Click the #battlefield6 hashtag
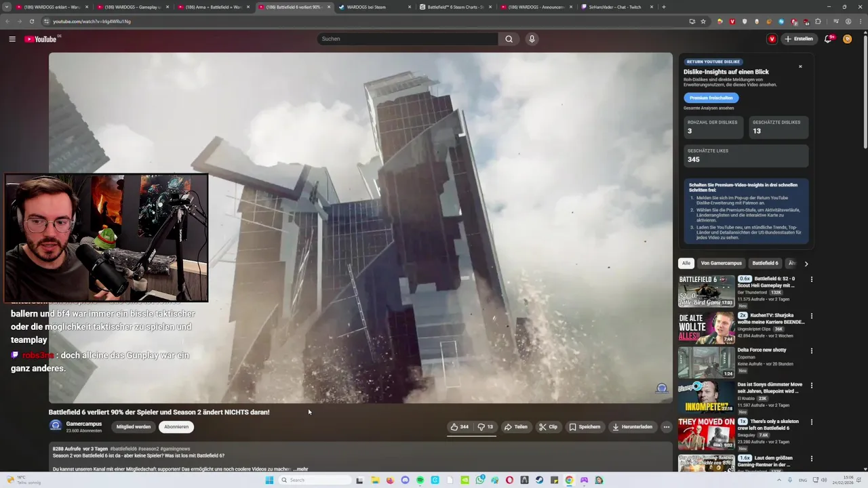Image resolution: width=868 pixels, height=488 pixels. [x=123, y=449]
